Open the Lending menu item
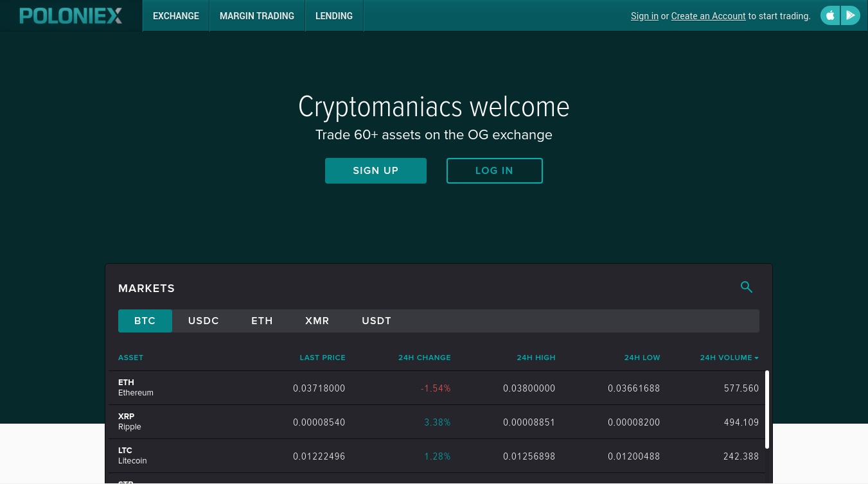868x484 pixels. (x=333, y=16)
